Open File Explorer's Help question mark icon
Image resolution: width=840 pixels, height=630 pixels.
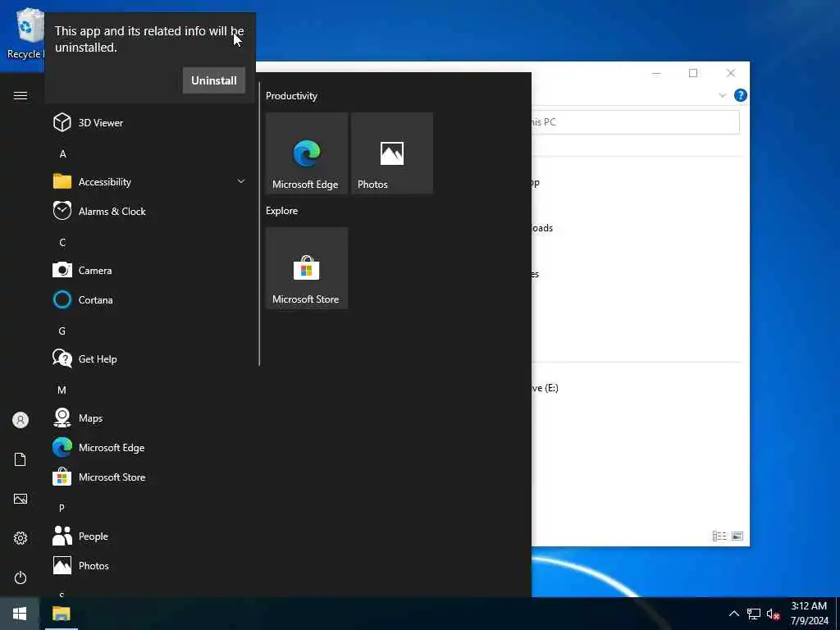tap(741, 95)
